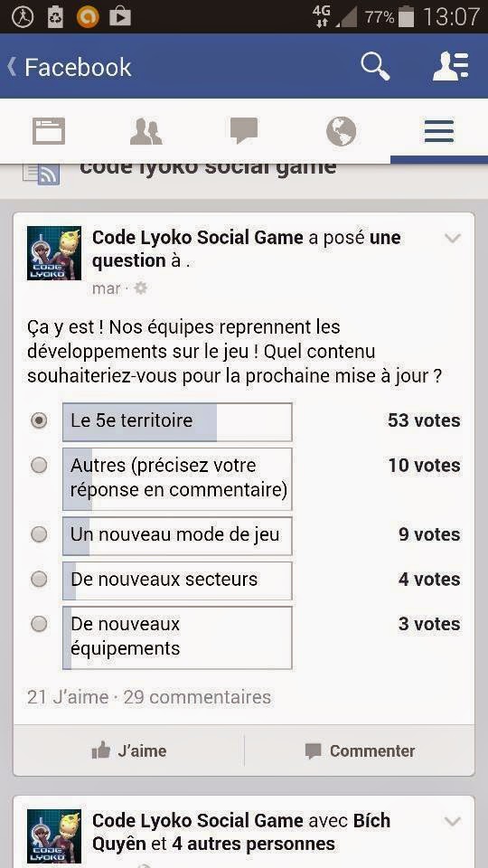Viewport: 488px width, 868px height.
Task: Tap the Facebook back chevron
Action: point(11,67)
